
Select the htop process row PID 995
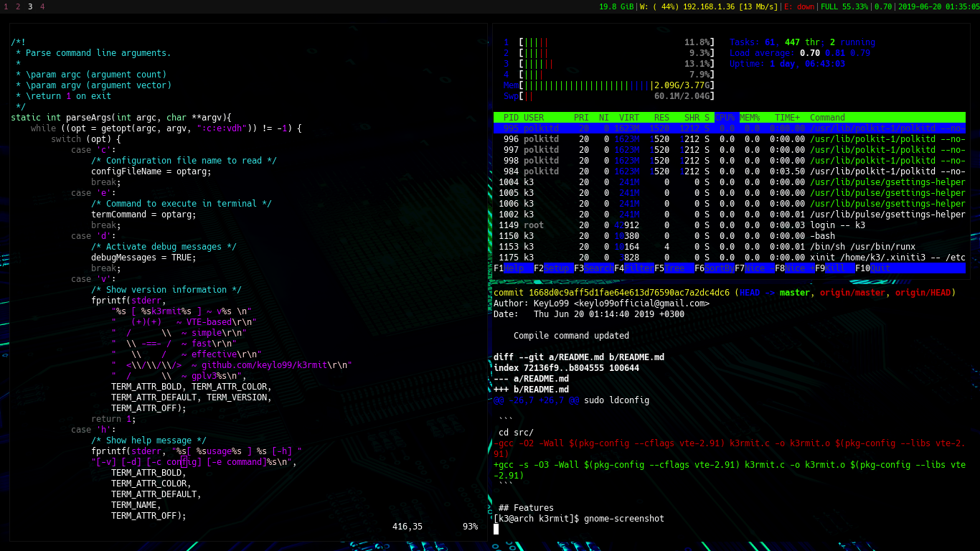pyautogui.click(x=730, y=128)
